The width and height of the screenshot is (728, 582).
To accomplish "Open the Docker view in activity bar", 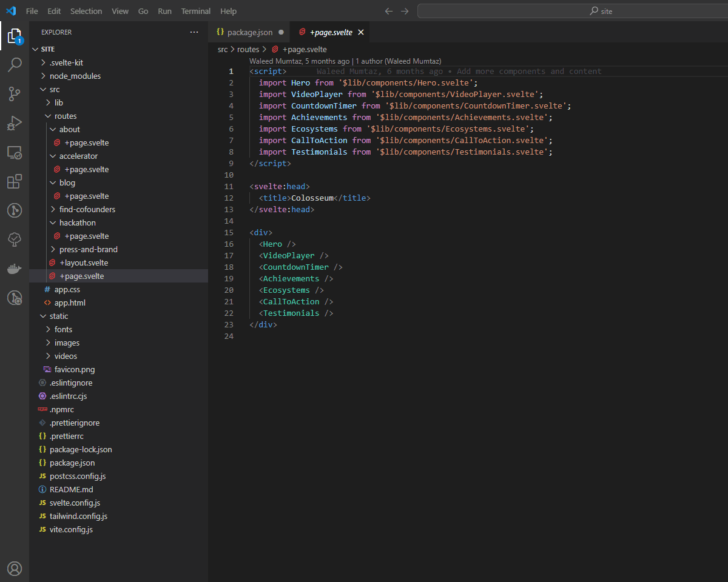I will [15, 269].
